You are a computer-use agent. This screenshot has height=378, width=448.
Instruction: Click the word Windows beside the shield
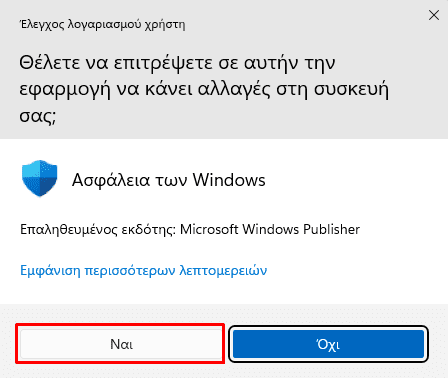(229, 180)
